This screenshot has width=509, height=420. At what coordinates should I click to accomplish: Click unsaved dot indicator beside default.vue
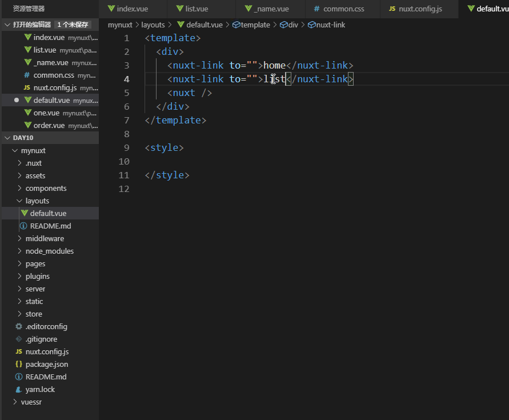(x=17, y=100)
